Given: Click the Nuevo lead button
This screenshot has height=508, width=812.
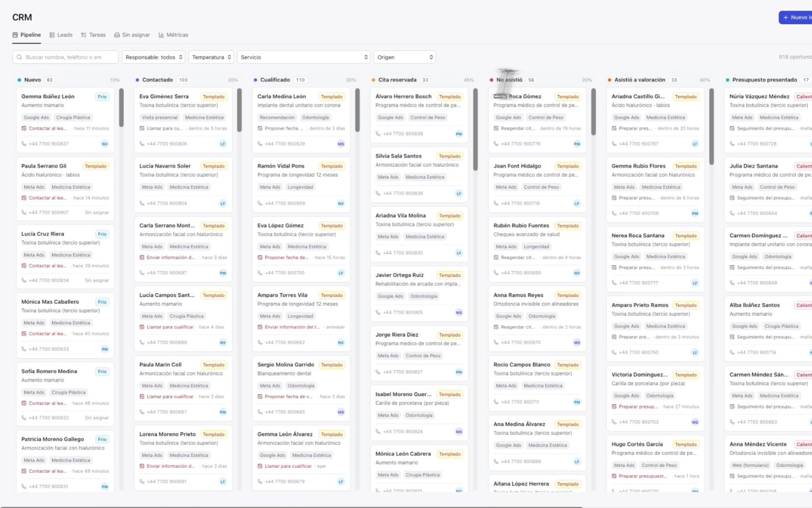Looking at the screenshot, I should [796, 17].
